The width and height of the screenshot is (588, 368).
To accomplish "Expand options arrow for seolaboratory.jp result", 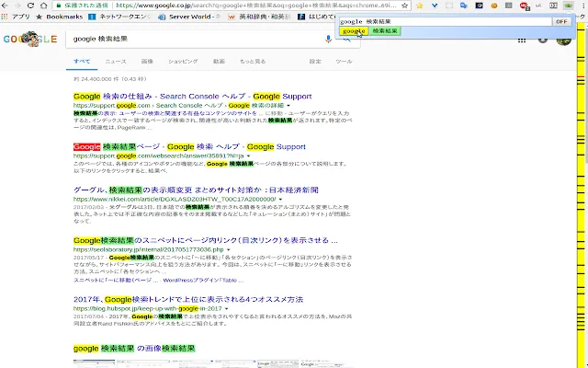I will click(x=229, y=249).
